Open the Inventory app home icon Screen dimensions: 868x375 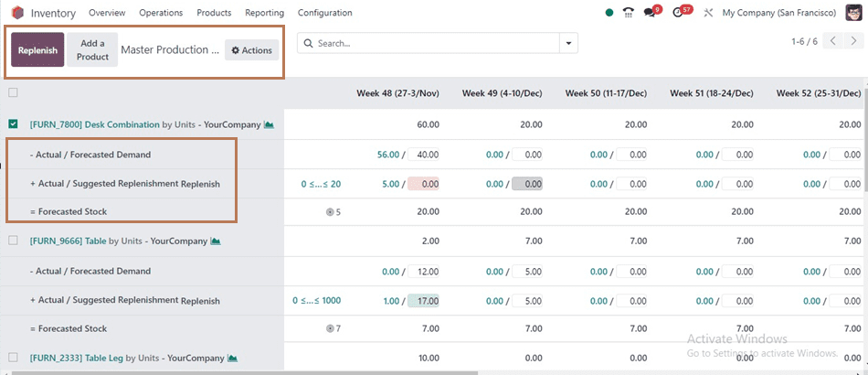point(17,12)
